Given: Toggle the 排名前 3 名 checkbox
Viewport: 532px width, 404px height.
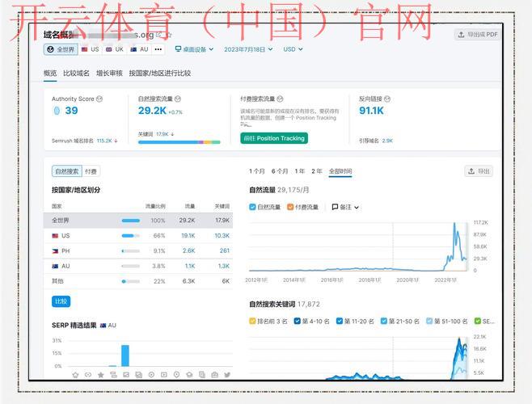Looking at the screenshot, I should point(252,321).
